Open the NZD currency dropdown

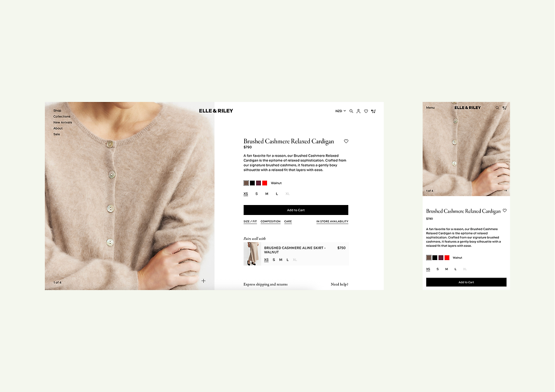[341, 111]
